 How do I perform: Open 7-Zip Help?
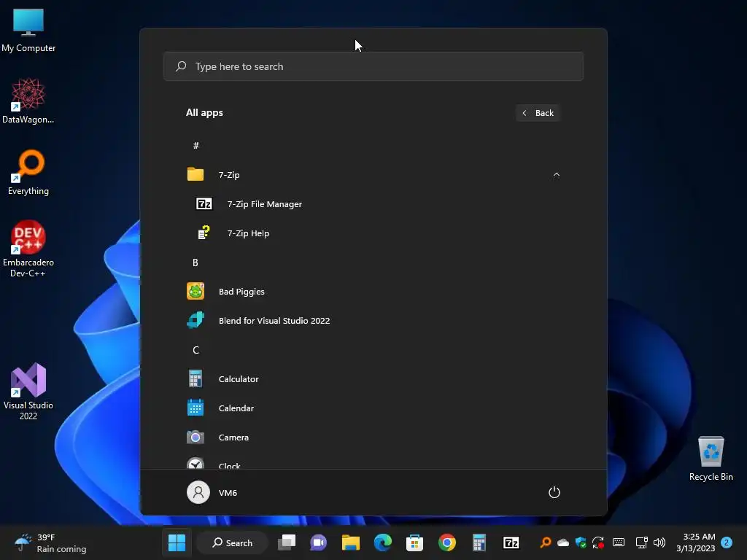point(373,233)
